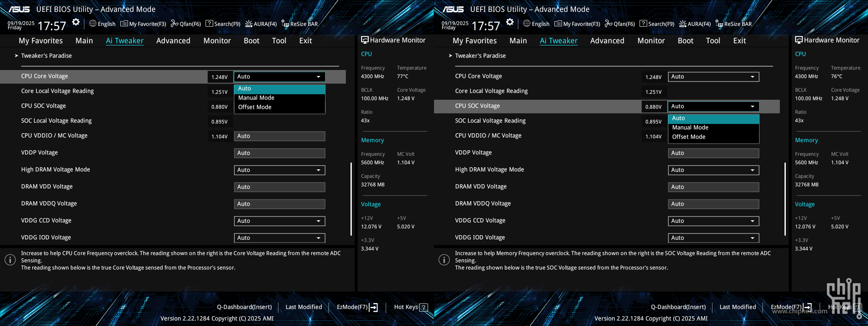The image size is (868, 326).
Task: Open VDDG CCD Voltage dropdown in left BIOS screen
Action: (x=280, y=221)
